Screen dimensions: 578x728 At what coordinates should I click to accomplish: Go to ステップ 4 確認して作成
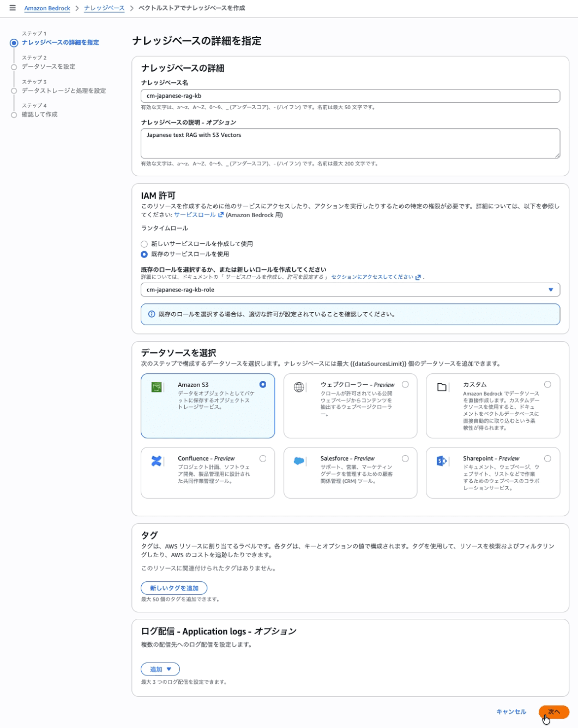pyautogui.click(x=39, y=114)
